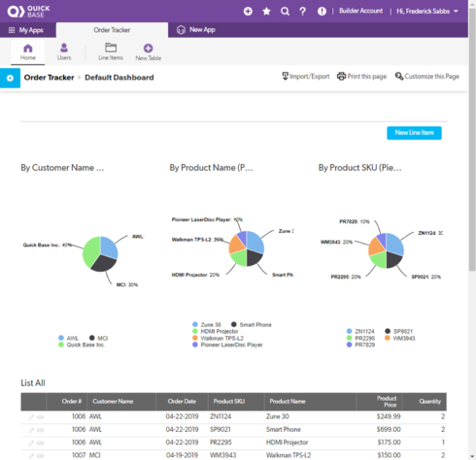Switch to the Order Tracker tab

(x=112, y=30)
